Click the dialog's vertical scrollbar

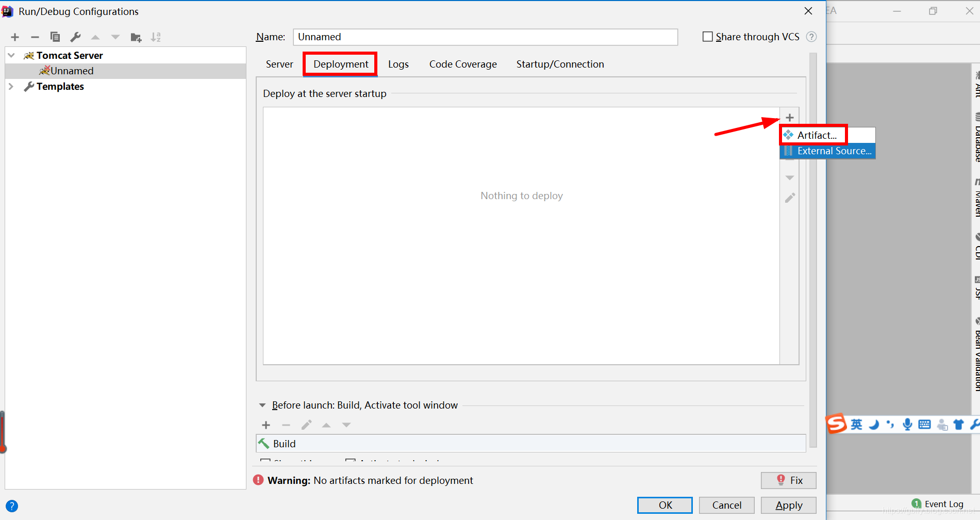point(813,250)
